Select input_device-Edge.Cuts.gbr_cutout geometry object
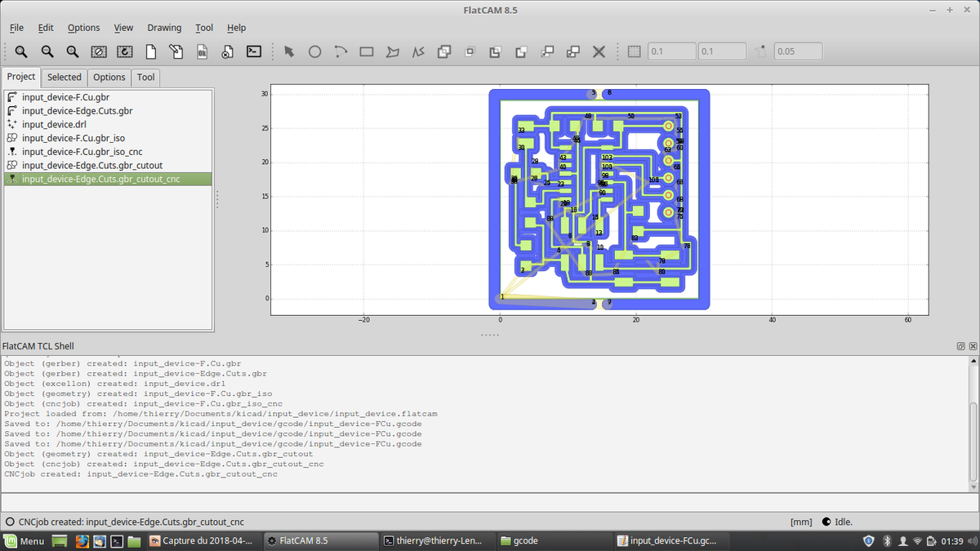The image size is (980, 551). (108, 165)
